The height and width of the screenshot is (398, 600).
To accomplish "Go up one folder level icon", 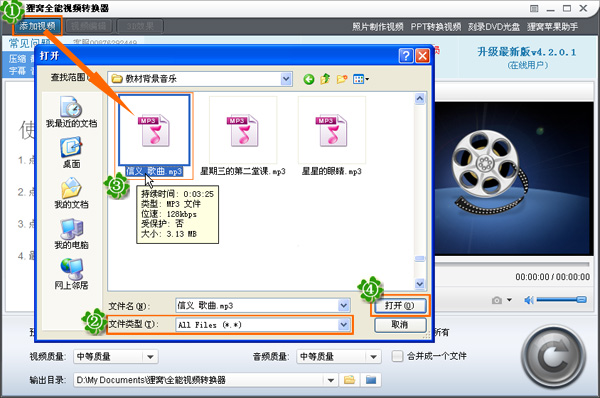I will pos(325,79).
